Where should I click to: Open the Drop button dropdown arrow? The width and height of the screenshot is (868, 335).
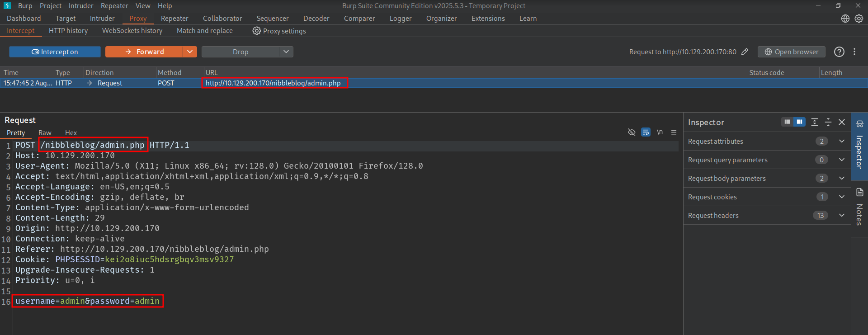click(286, 52)
